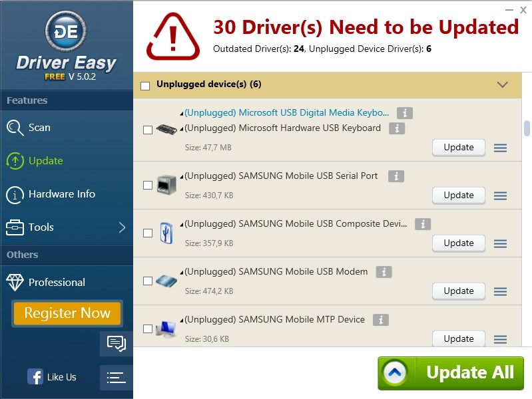Image resolution: width=532 pixels, height=399 pixels.
Task: Click the Scan magnifier icon
Action: 15,128
